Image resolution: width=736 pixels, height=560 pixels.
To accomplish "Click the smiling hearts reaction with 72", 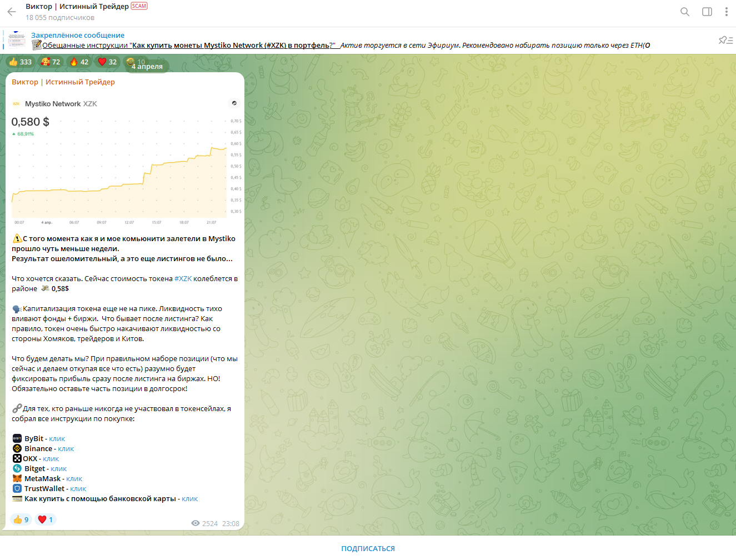I will coord(51,62).
